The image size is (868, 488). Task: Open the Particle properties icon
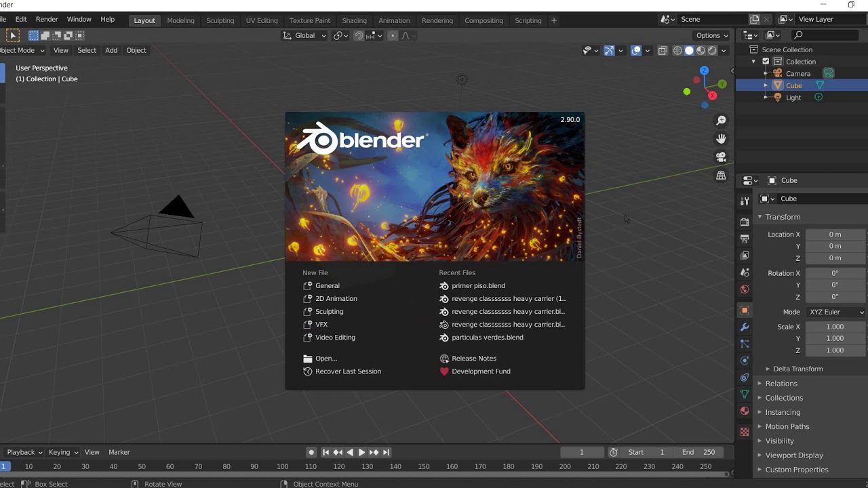click(x=745, y=344)
